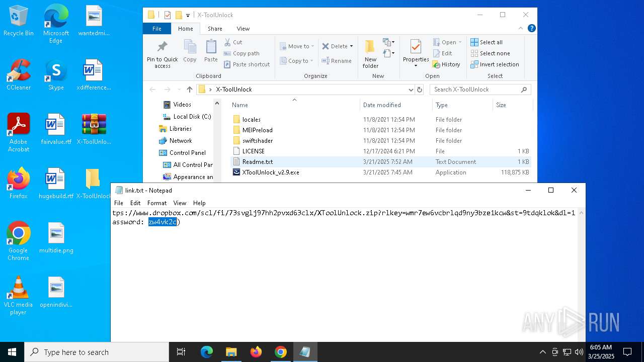
Task: Sort by Type column header
Action: (462, 105)
